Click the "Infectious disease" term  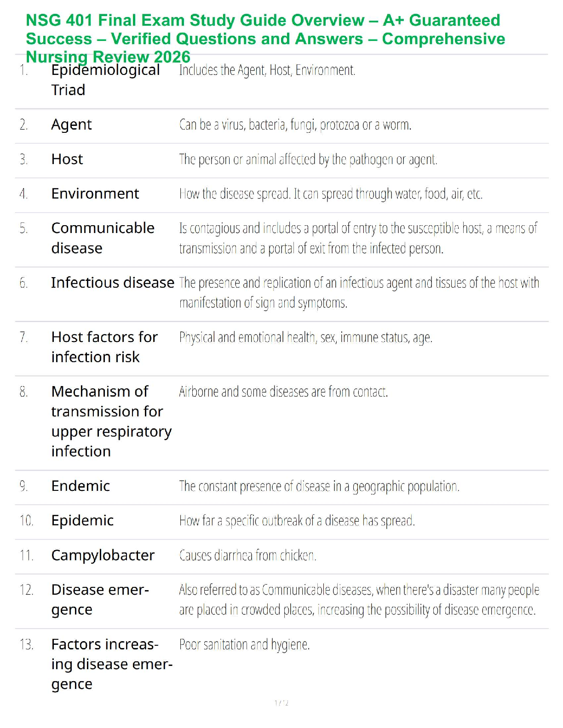pyautogui.click(x=113, y=283)
